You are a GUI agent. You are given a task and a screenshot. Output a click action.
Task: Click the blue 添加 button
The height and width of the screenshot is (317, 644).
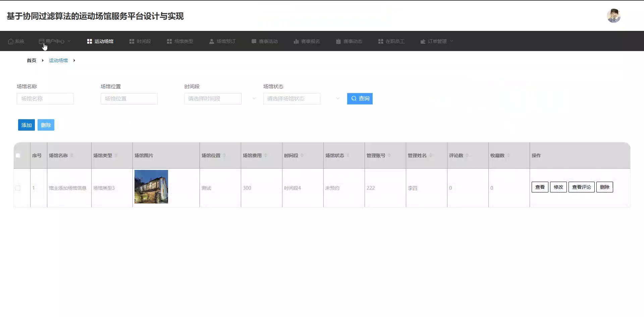(x=26, y=125)
